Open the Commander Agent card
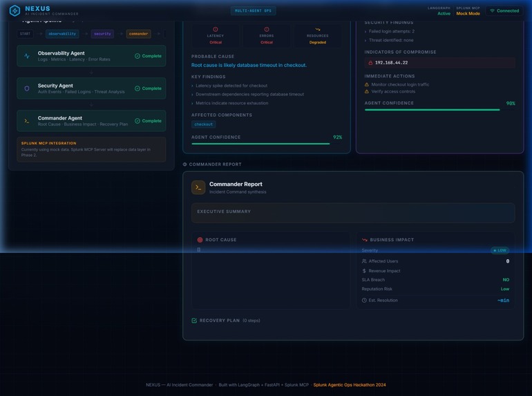Image resolution: width=532 pixels, height=396 pixels. pos(92,121)
